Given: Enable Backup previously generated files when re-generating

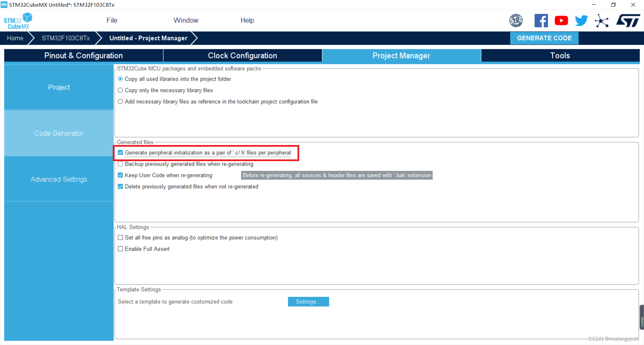Looking at the screenshot, I should [x=120, y=164].
